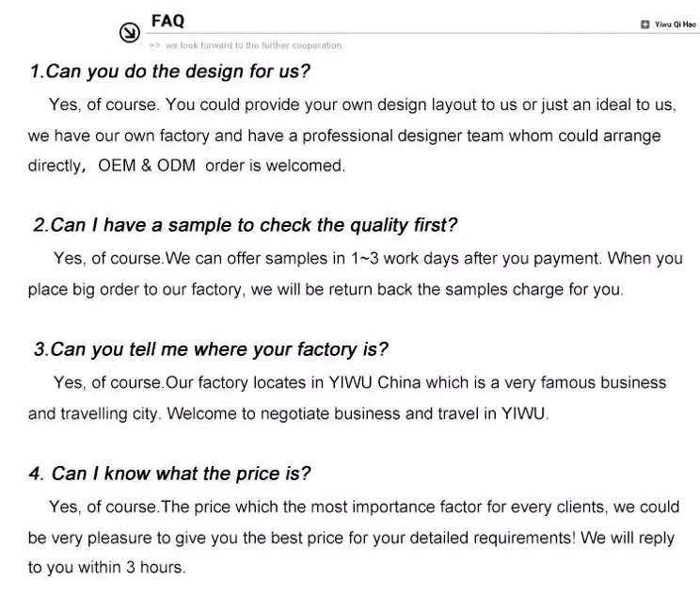Click the plus icon beside Yiwu Qi Hao
Screen dimensions: 700x596
click(644, 24)
